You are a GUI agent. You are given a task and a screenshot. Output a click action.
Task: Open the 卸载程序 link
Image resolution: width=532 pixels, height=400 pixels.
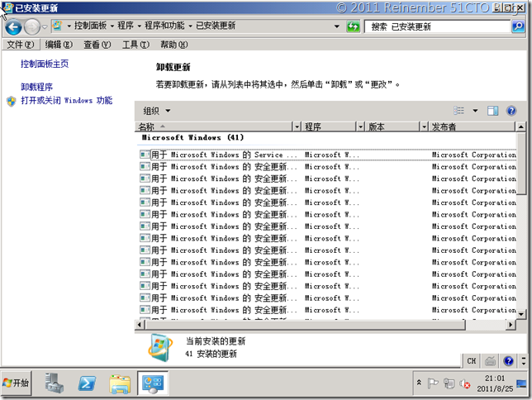coord(36,87)
